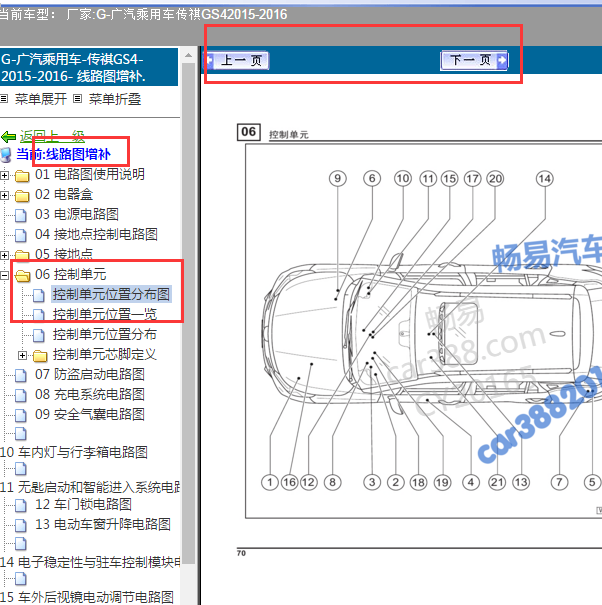This screenshot has height=605, width=602.
Task: Open 08 充电系统电路图 document
Action: click(90, 394)
